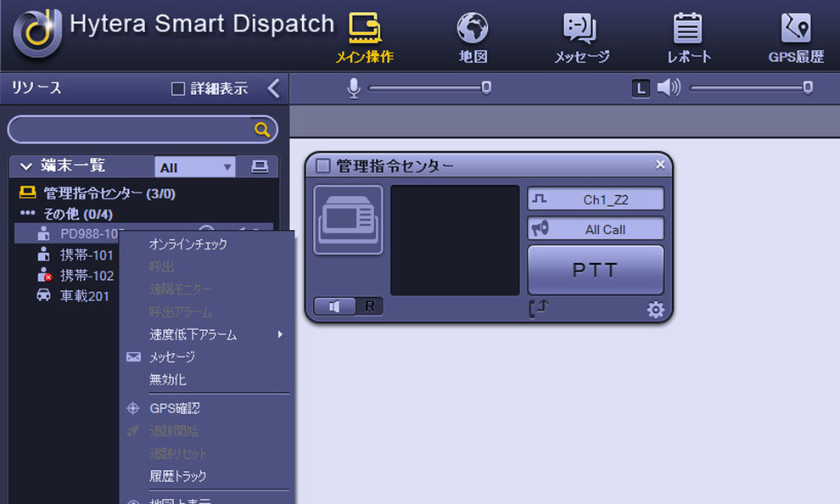Click the offline person icon for 携帯-102
The image size is (840, 504).
(x=44, y=275)
